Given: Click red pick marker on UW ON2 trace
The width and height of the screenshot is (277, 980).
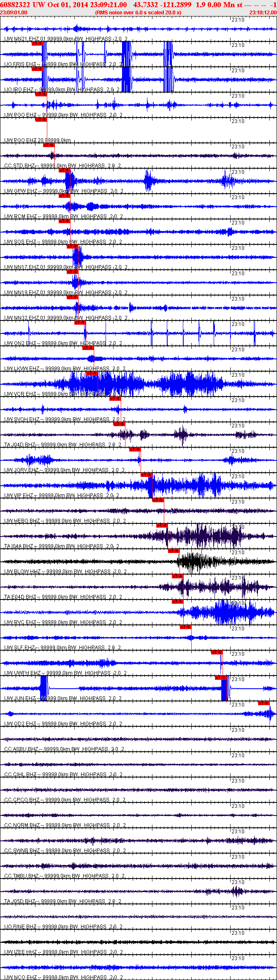Looking at the screenshot, I should (x=80, y=323).
